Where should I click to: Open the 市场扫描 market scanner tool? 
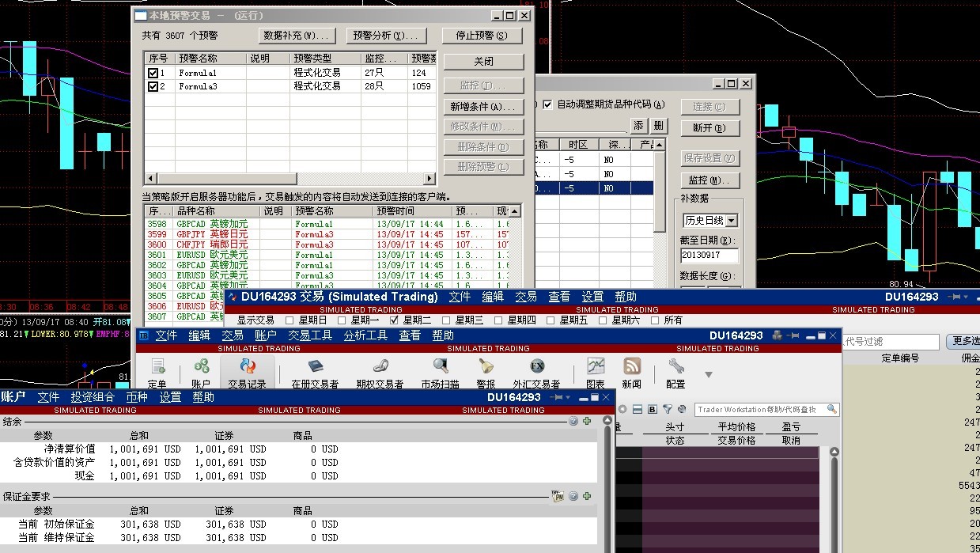440,367
